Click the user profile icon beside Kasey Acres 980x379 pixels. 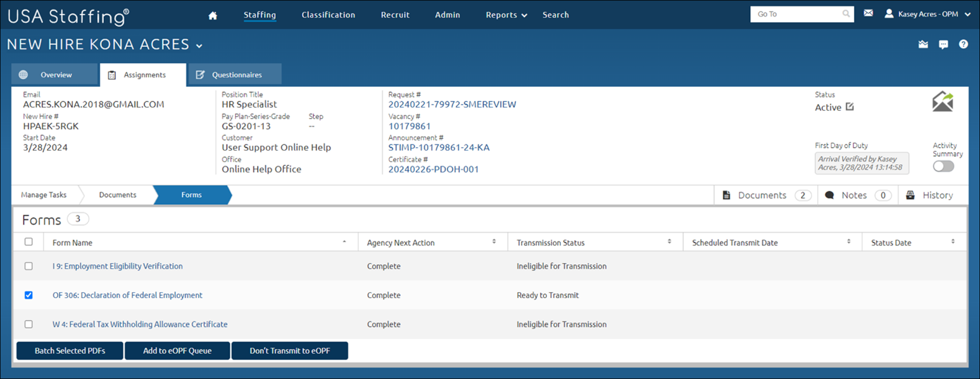point(889,13)
